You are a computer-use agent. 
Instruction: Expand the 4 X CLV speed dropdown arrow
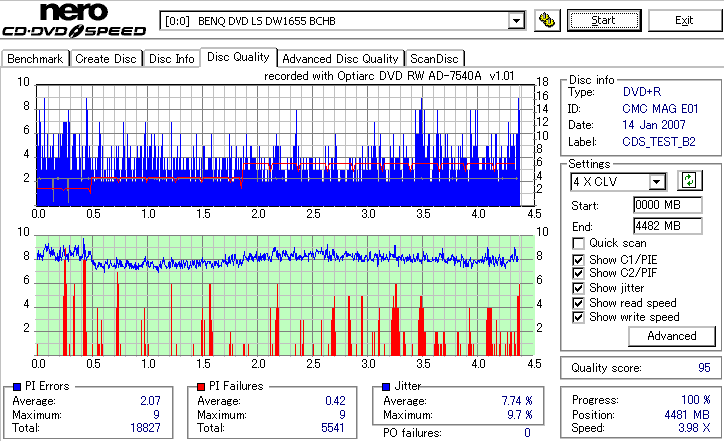click(x=656, y=181)
